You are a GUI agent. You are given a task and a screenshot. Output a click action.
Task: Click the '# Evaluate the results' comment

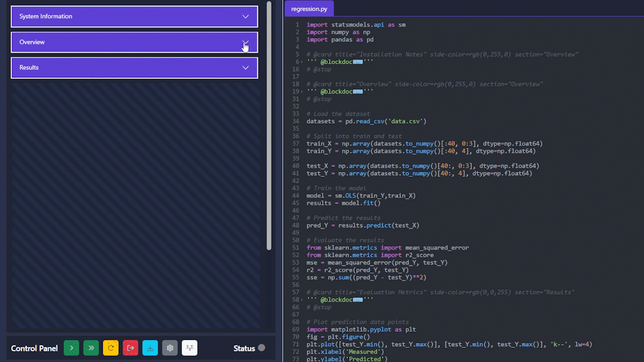coord(346,240)
